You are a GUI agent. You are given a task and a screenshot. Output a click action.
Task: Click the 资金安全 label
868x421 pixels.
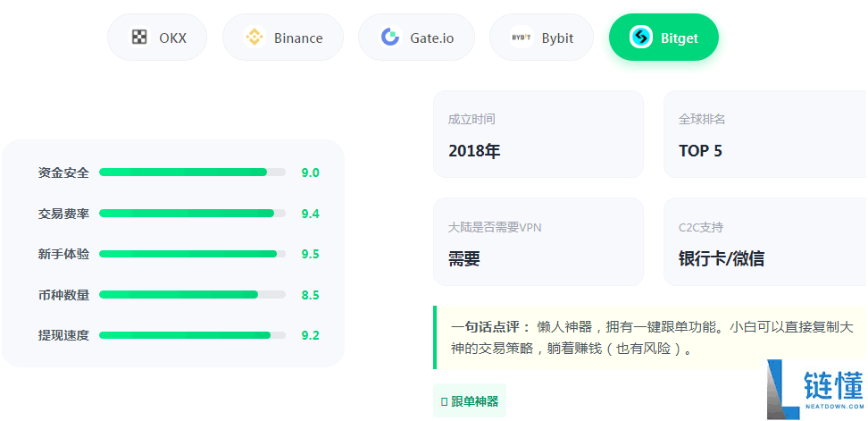63,173
